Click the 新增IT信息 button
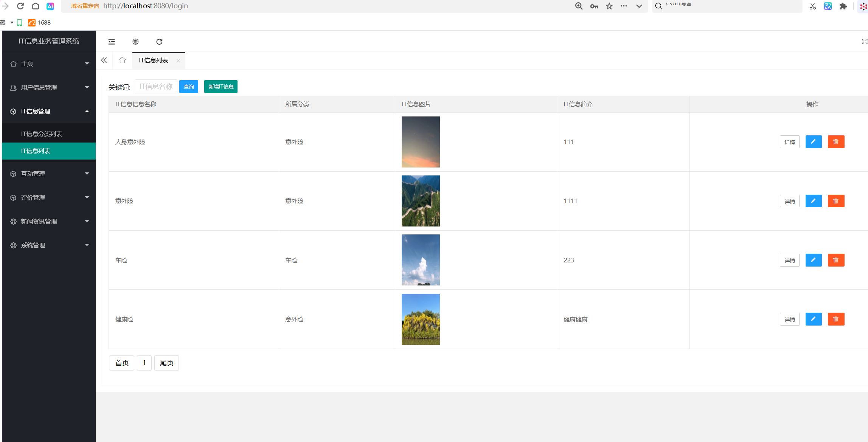Image resolution: width=868 pixels, height=442 pixels. pos(221,87)
